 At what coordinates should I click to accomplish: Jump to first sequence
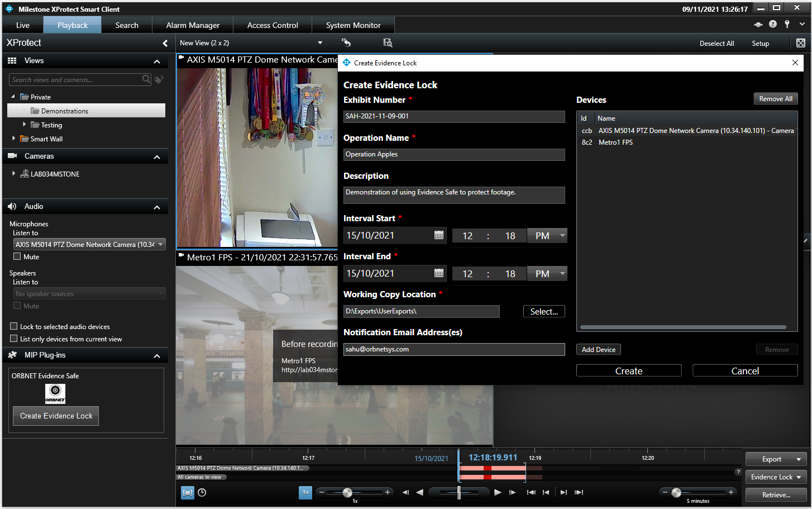coord(531,492)
